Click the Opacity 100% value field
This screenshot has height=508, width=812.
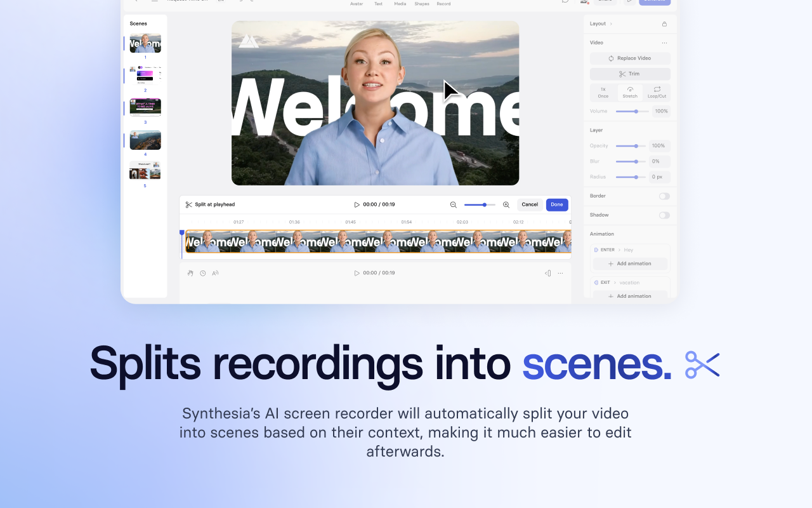click(x=660, y=146)
